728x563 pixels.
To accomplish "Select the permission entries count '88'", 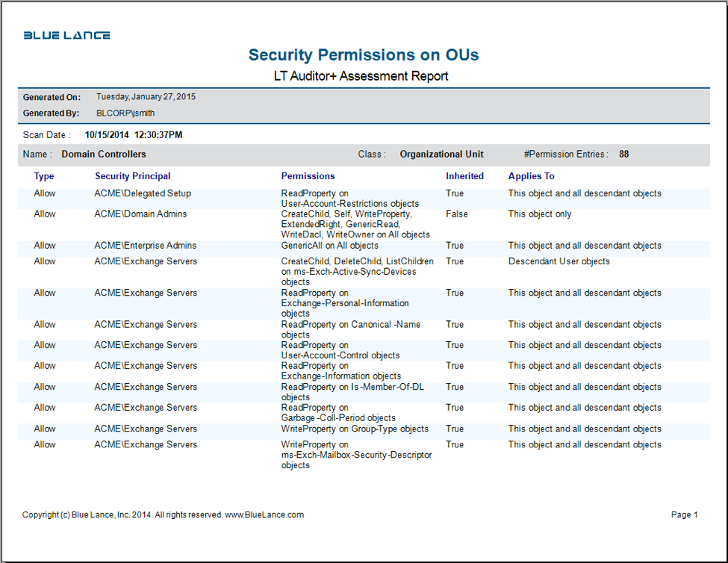I will tap(624, 155).
